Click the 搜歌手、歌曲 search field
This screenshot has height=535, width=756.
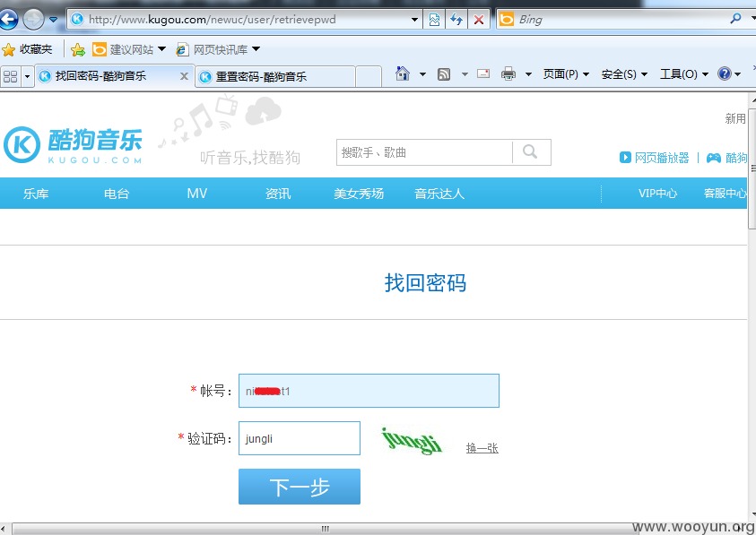click(424, 152)
